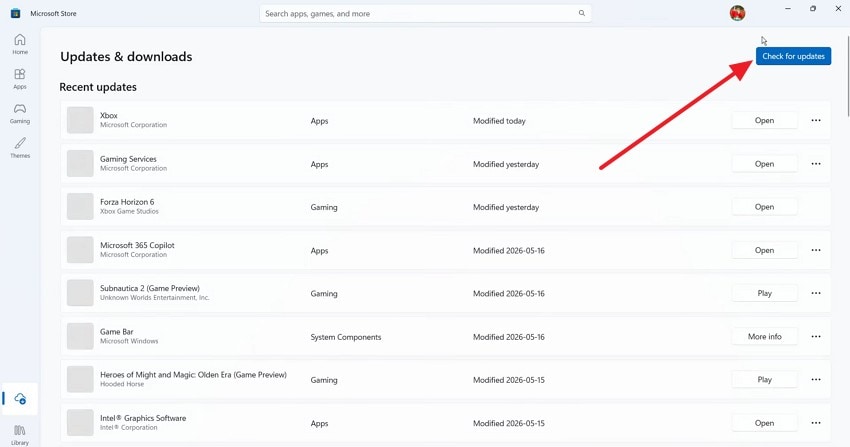850x447 pixels.
Task: Click the Subnautica 2 thumbnail
Action: click(80, 293)
